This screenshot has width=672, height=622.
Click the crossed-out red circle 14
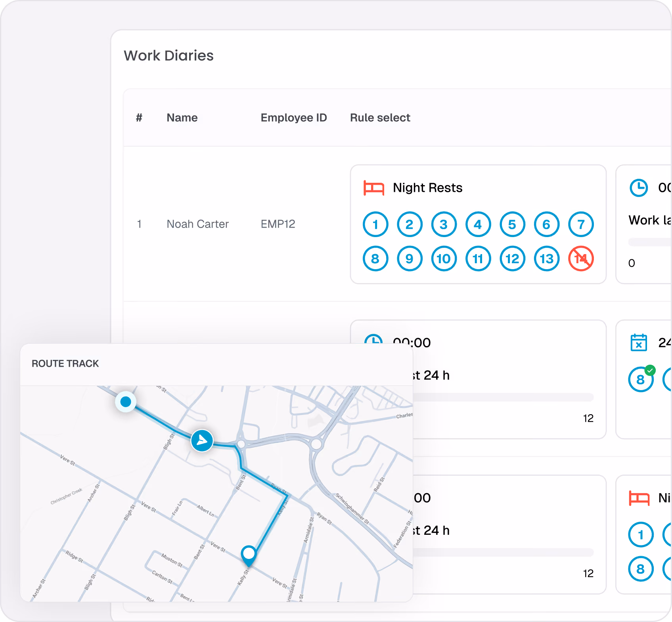[581, 258]
